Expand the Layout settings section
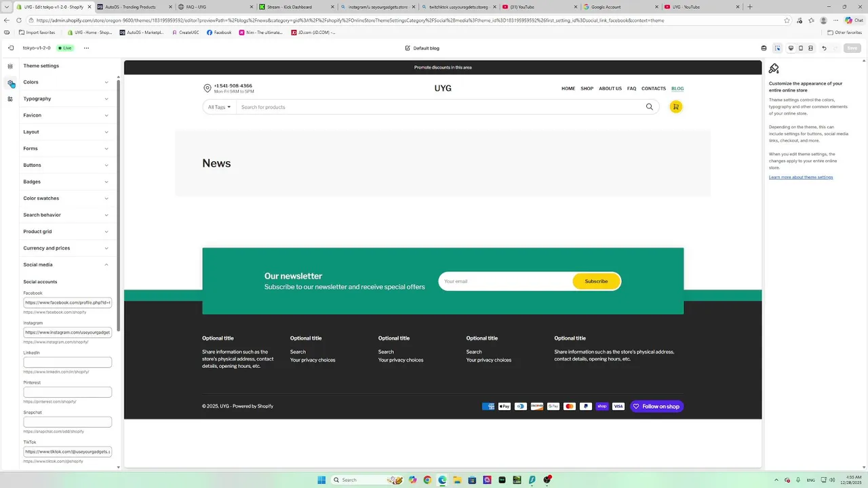Screen dimensions: 868x488 pos(66,132)
